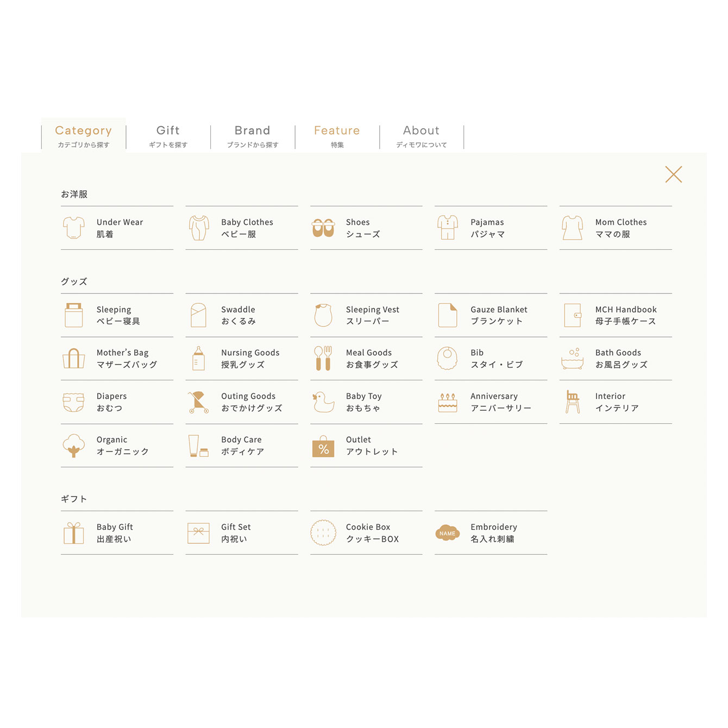Switch to the Gift tab
The height and width of the screenshot is (728, 728).
pos(168,136)
